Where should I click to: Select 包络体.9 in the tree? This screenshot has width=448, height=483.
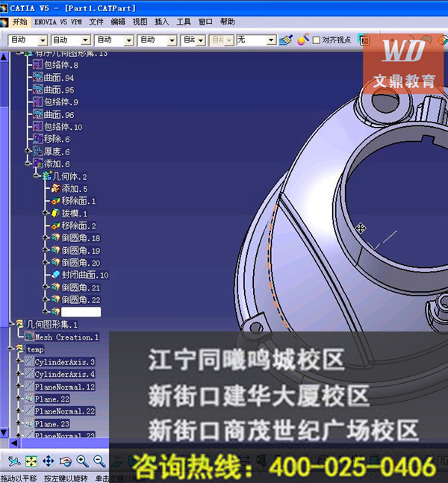pos(61,102)
